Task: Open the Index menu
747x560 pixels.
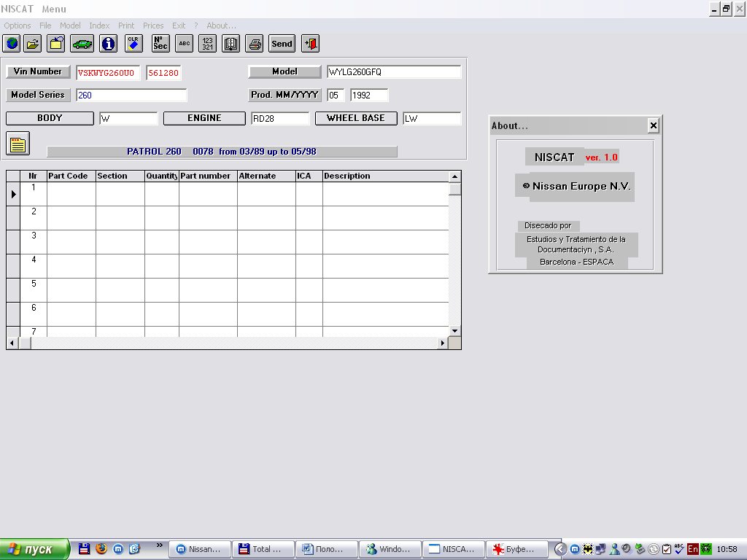Action: tap(99, 26)
